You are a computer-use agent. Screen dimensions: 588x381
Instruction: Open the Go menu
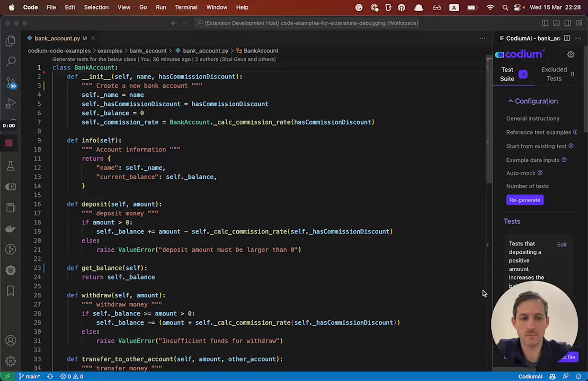(x=143, y=7)
